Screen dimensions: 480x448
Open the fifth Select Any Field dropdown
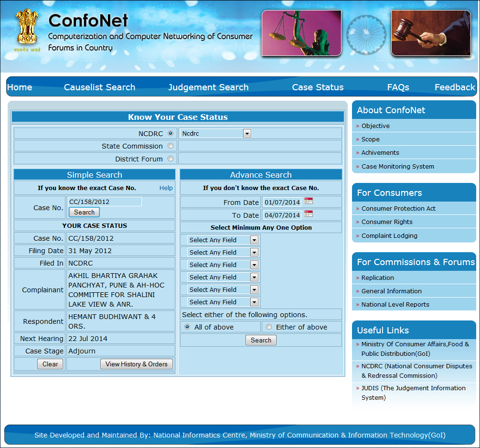223,289
